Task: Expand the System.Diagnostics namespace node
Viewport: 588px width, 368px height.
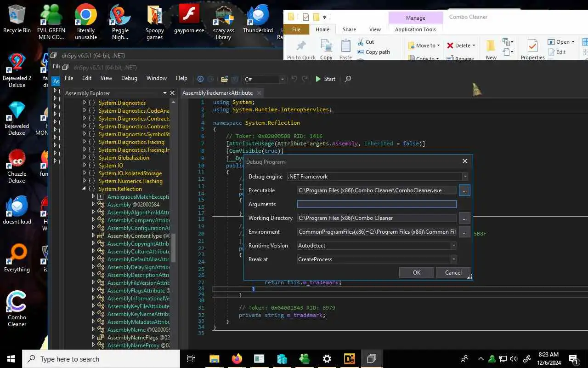Action: pos(85,103)
